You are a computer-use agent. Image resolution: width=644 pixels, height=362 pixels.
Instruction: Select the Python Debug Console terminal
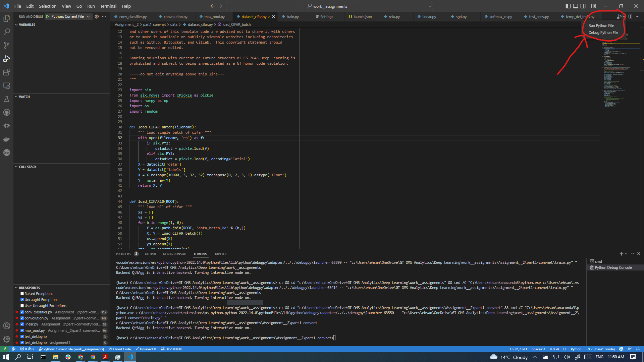[x=613, y=267]
